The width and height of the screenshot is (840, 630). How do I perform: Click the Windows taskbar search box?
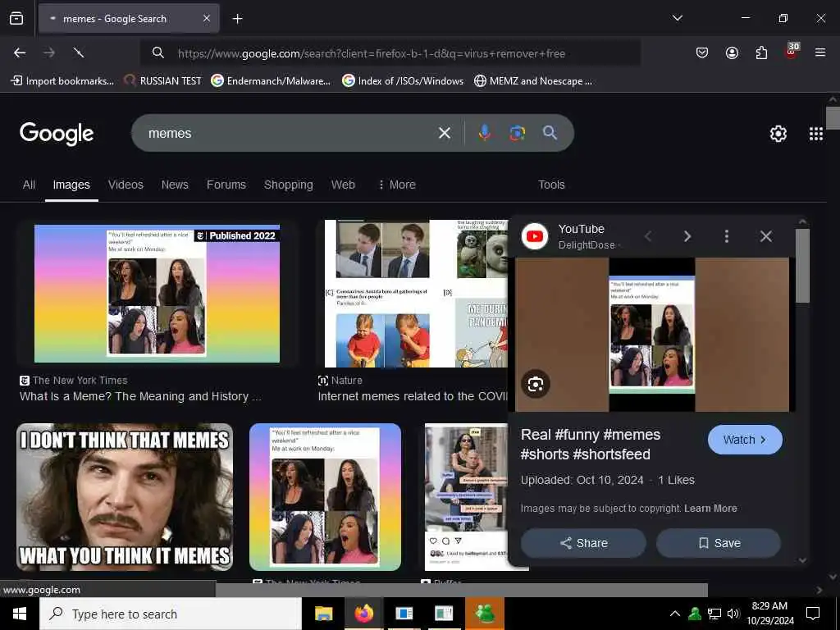point(171,614)
